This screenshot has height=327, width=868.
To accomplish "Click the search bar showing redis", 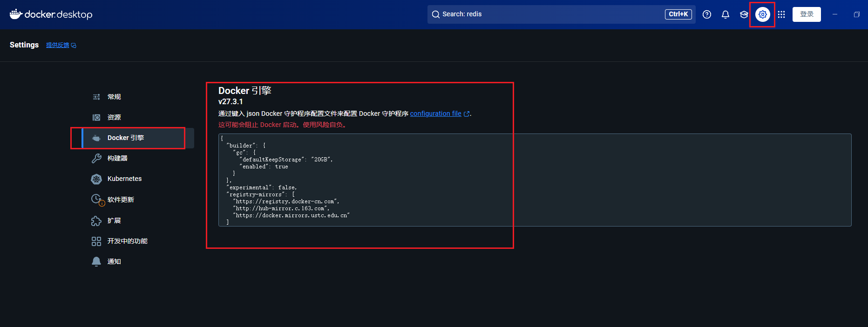I will coord(561,14).
